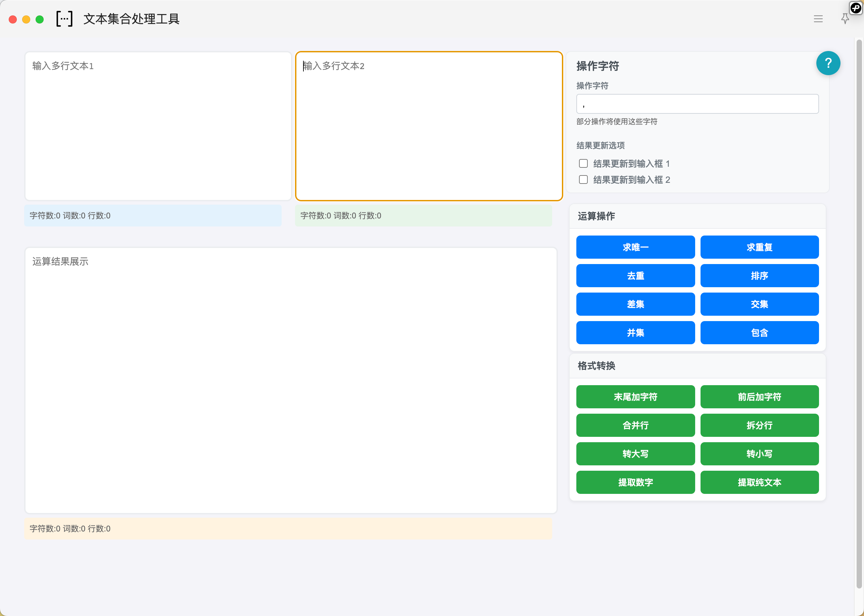Compute 差集 of the texts
Image resolution: width=864 pixels, height=616 pixels.
[x=635, y=304]
